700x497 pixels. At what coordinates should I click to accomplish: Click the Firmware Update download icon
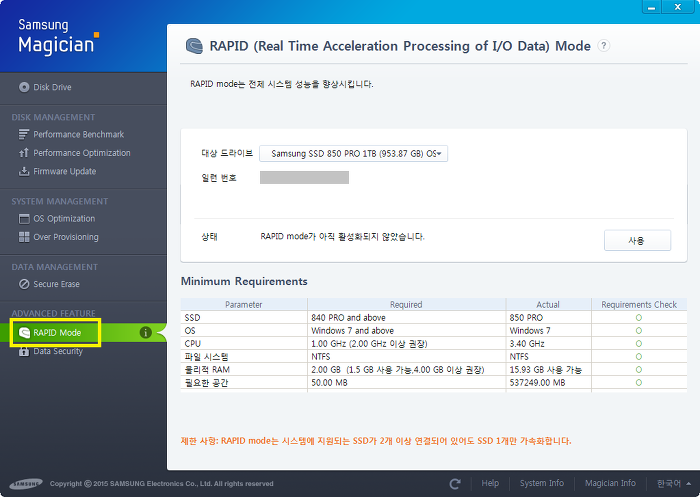[x=24, y=171]
